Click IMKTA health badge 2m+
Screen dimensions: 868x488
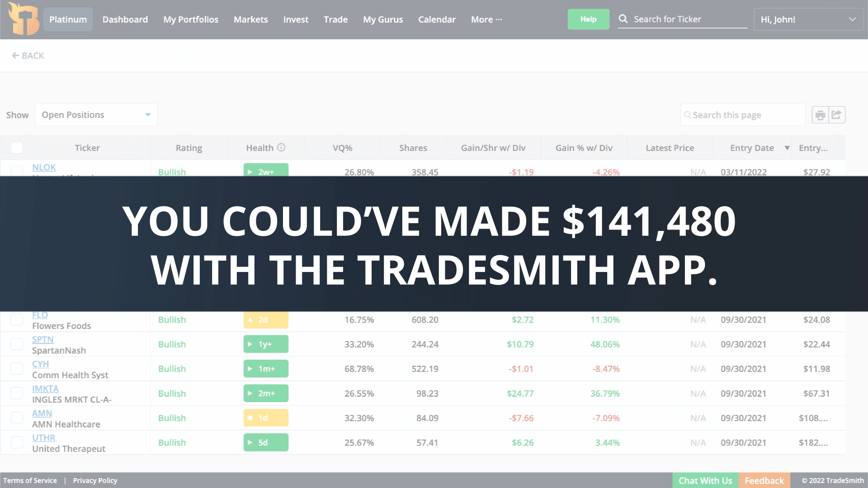(266, 394)
